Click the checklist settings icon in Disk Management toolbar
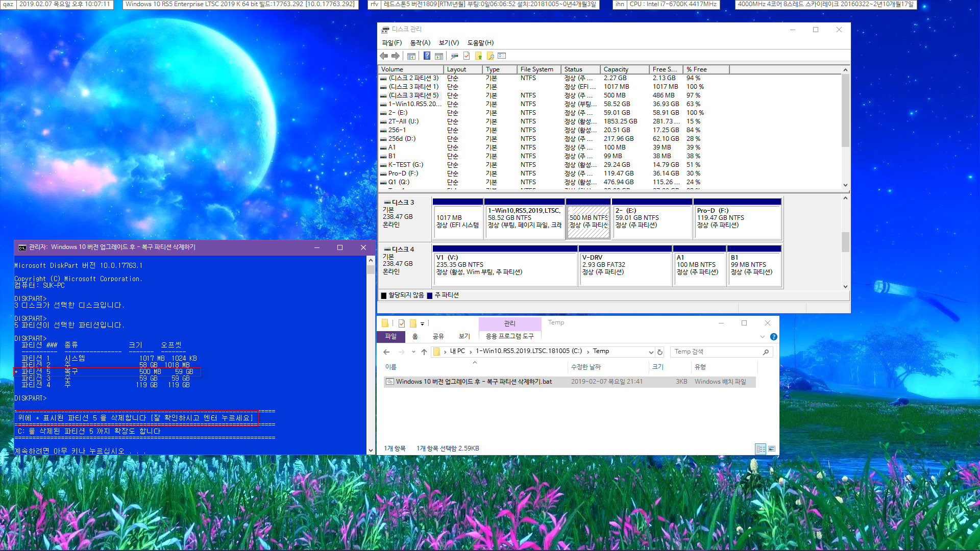Image resolution: width=980 pixels, height=551 pixels. coord(502,56)
